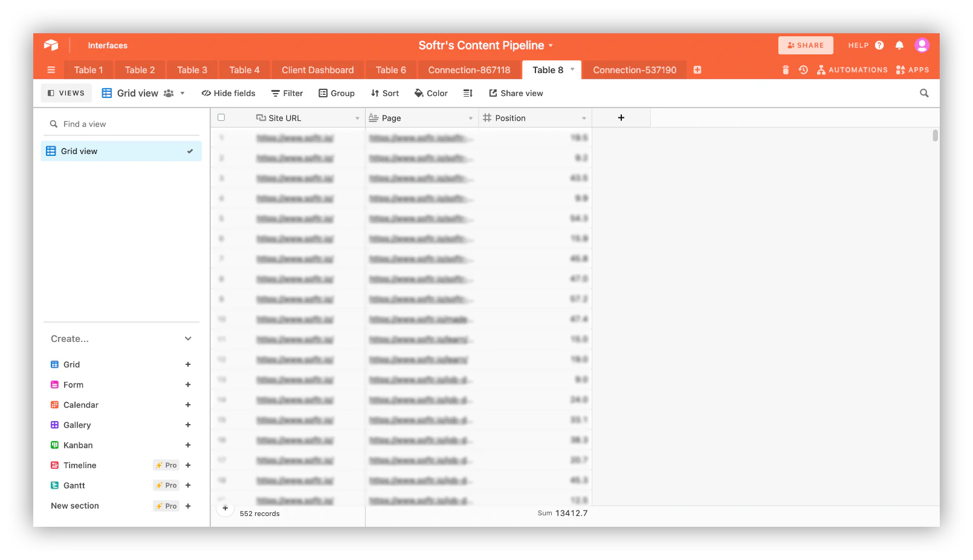Switch to Table 2 tab
Screen dimensions: 973x560
[140, 70]
